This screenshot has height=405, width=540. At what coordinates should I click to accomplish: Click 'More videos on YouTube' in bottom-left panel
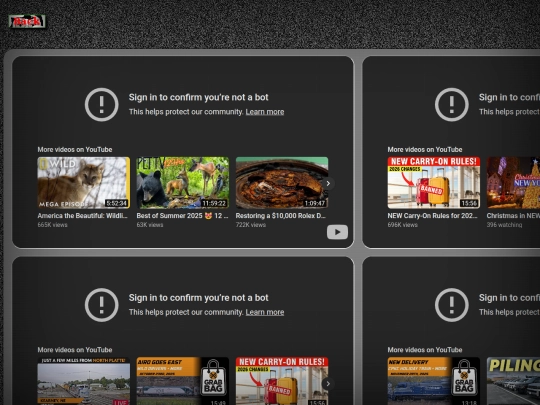coord(75,350)
